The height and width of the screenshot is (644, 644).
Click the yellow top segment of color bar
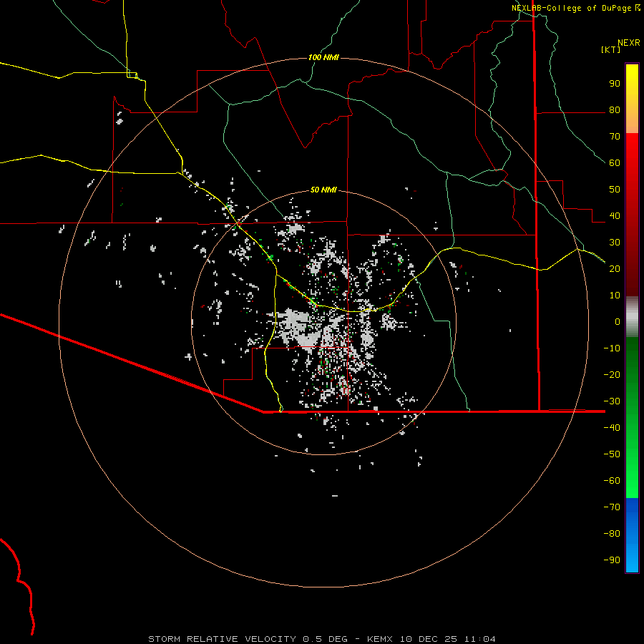click(632, 82)
